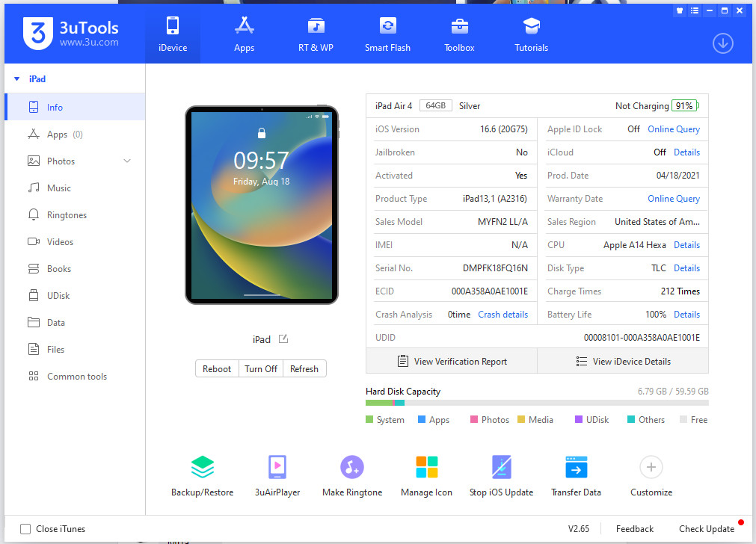Click the skin shirt icon in title bar
Viewport: 756px width, 544px height.
pos(680,10)
